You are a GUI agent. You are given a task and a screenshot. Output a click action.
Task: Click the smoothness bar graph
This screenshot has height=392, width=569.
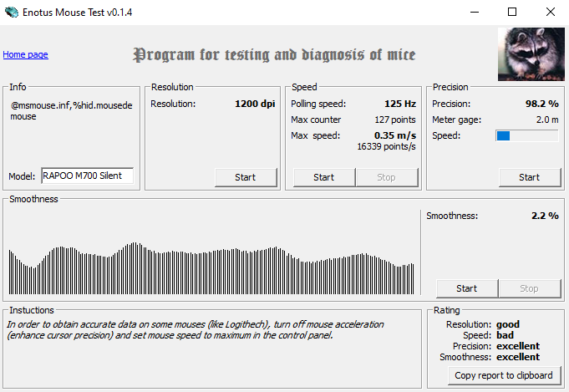pyautogui.click(x=211, y=267)
